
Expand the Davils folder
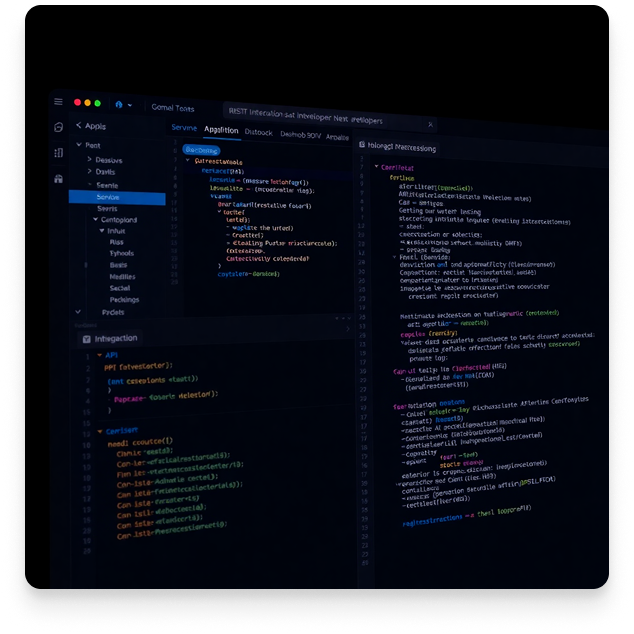click(89, 172)
